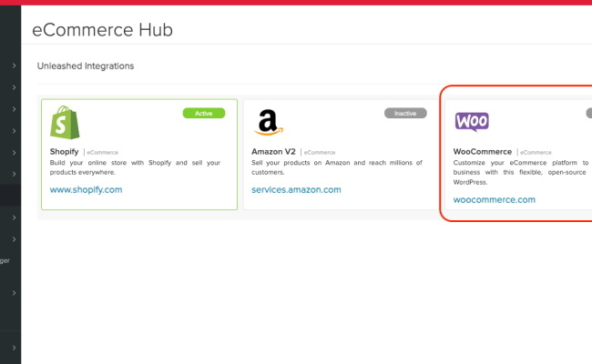Click the green Active badge on Shopify
This screenshot has height=364, width=592.
coord(204,113)
